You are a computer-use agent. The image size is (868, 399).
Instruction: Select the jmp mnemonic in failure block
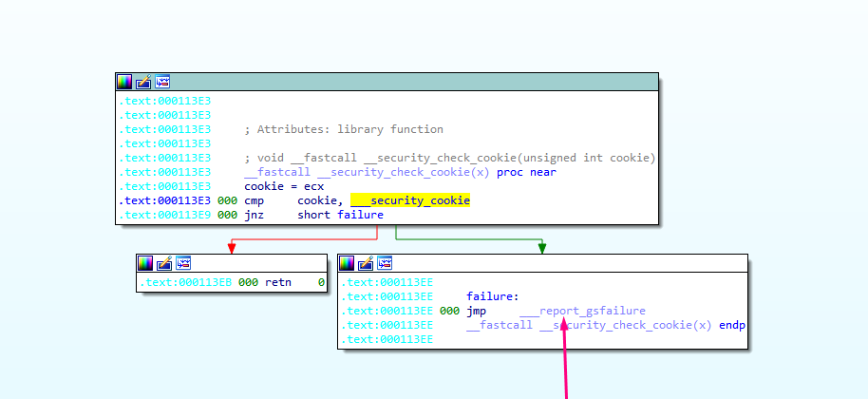click(476, 311)
